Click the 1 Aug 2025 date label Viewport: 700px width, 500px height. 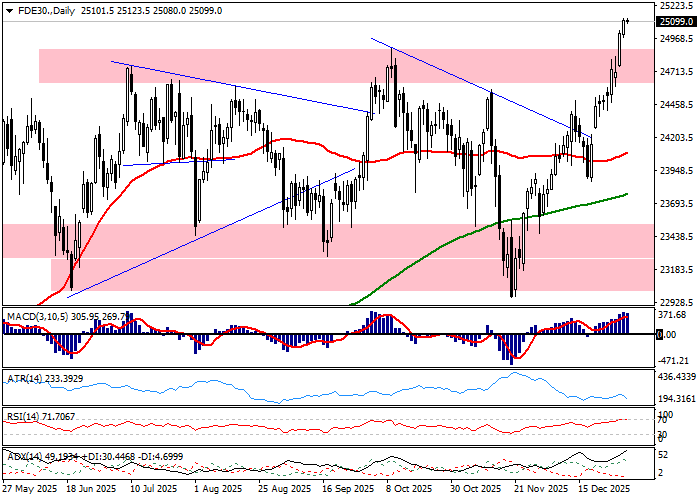click(218, 490)
